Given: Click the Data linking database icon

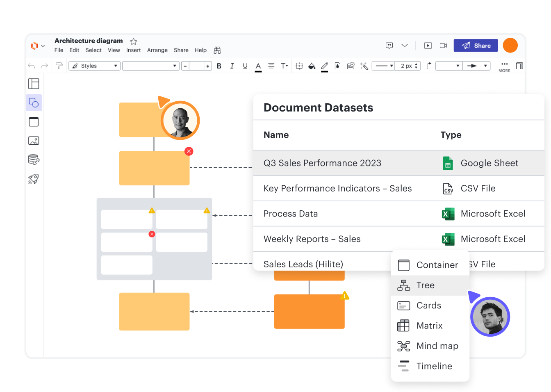Looking at the screenshot, I should (34, 160).
